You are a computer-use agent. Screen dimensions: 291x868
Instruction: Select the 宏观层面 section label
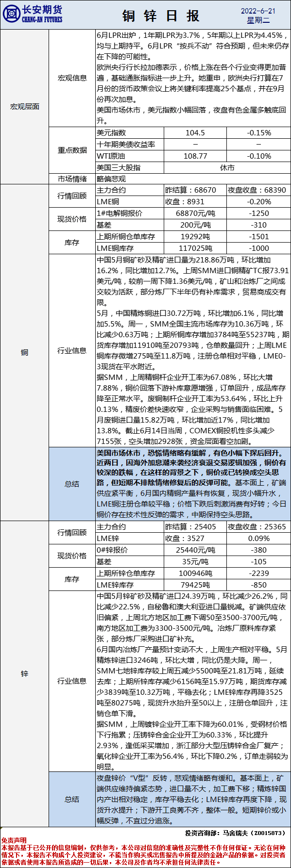[x=25, y=106]
